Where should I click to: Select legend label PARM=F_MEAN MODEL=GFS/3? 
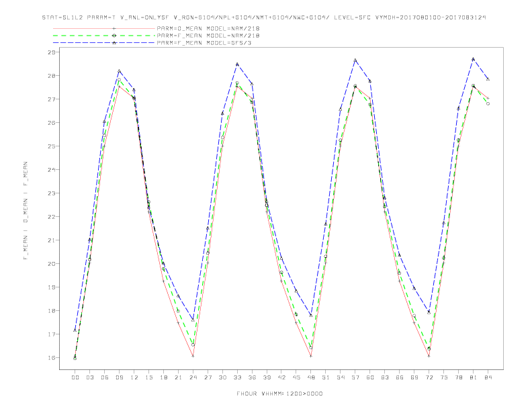point(204,43)
